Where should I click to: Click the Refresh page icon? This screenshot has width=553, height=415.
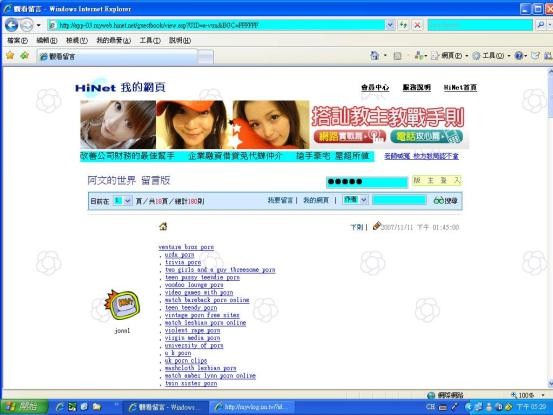(x=403, y=25)
